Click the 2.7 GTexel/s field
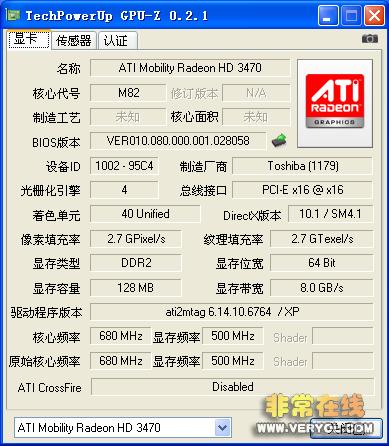The width and height of the screenshot is (389, 446). (x=322, y=239)
